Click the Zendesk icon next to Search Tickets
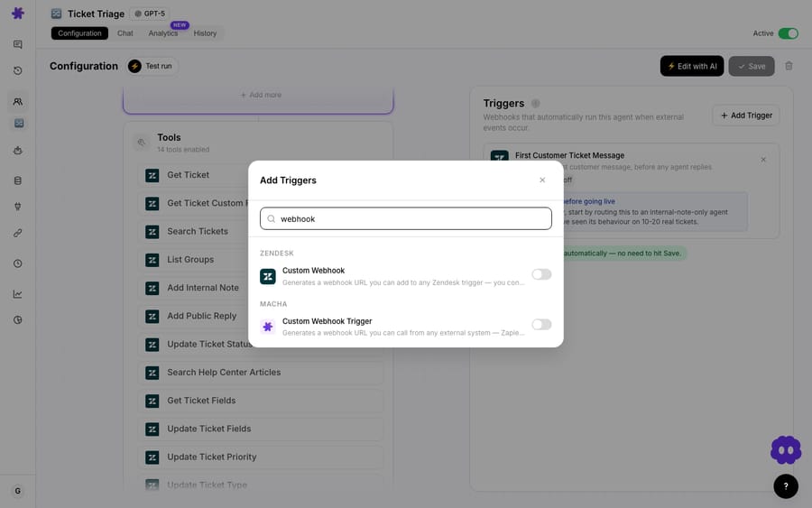This screenshot has height=508, width=812. (152, 232)
